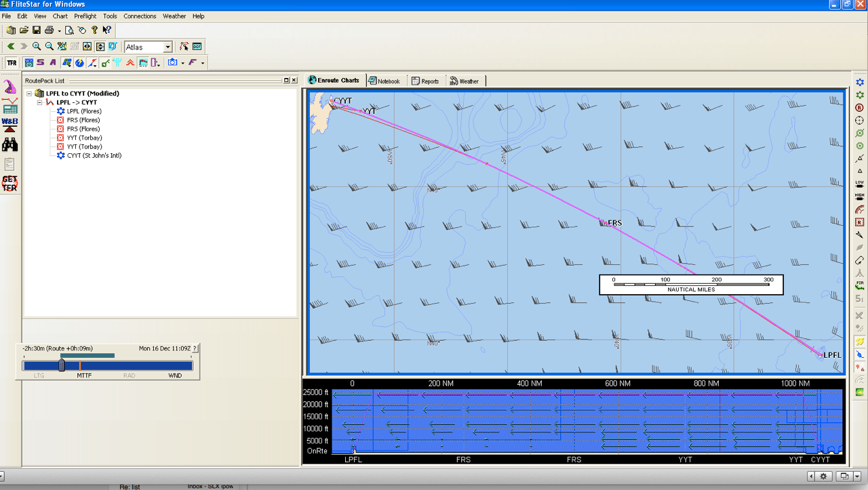The image size is (868, 490).
Task: Collapse the LPFL to CYYT routepack node
Action: tap(29, 94)
